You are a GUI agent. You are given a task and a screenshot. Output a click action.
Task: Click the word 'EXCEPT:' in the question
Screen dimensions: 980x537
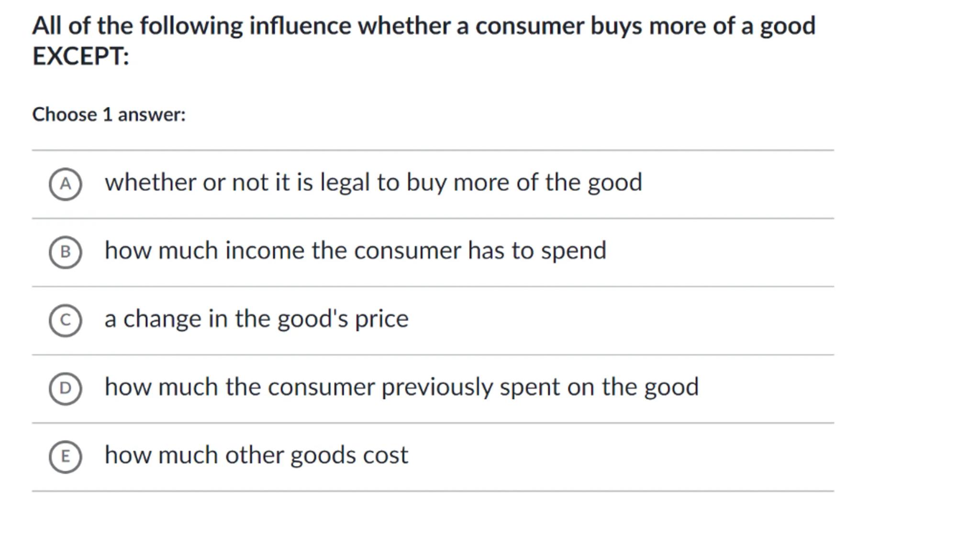(x=80, y=56)
